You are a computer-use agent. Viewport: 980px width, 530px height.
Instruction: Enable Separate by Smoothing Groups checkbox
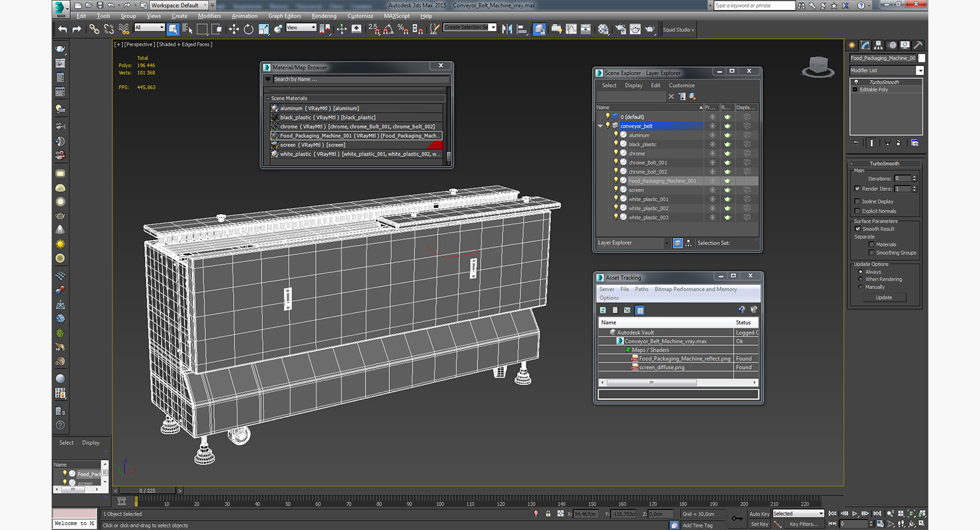click(871, 252)
